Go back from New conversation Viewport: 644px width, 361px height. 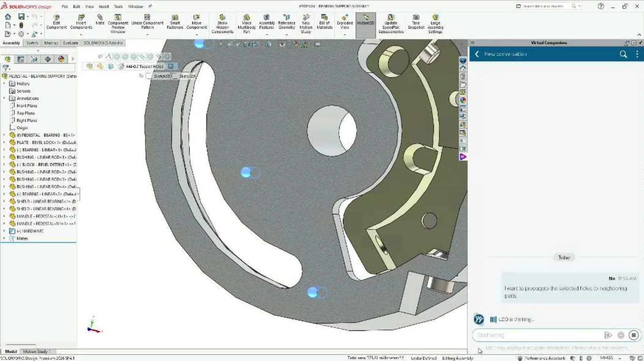(477, 54)
